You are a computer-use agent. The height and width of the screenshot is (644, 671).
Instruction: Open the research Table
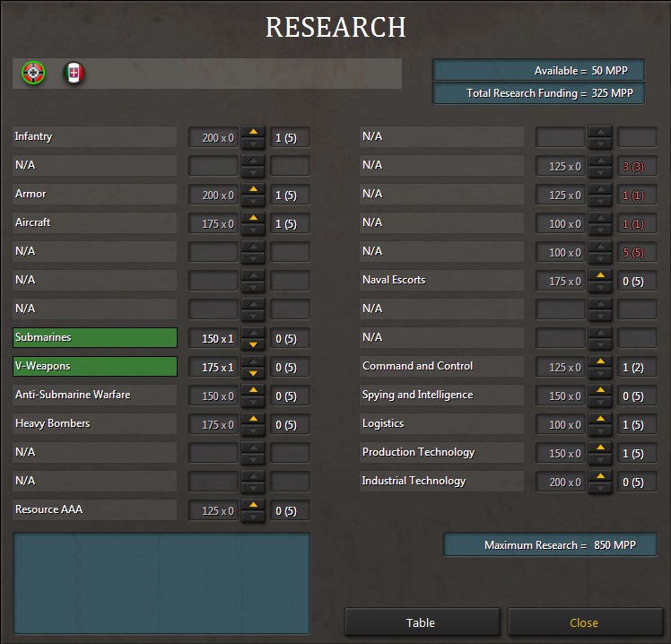coord(422,622)
